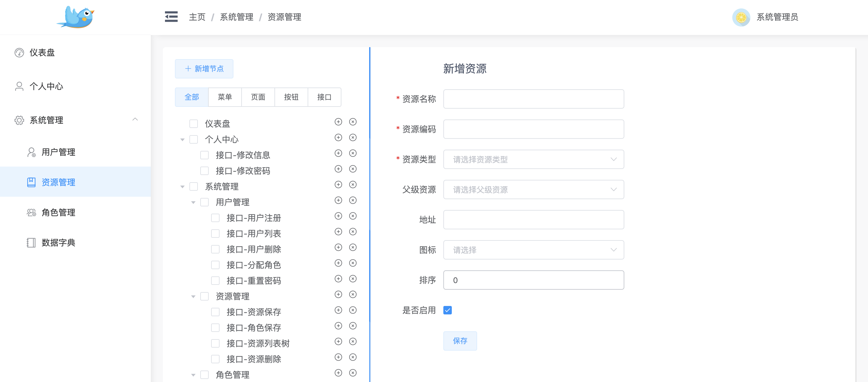Open 数据字典 from the sidebar
The height and width of the screenshot is (382, 868).
point(58,242)
